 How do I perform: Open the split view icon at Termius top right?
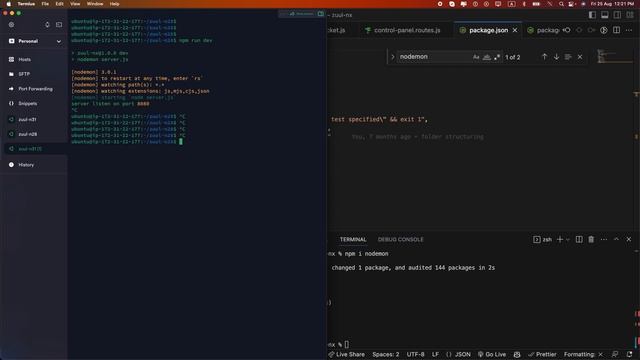[x=321, y=14]
